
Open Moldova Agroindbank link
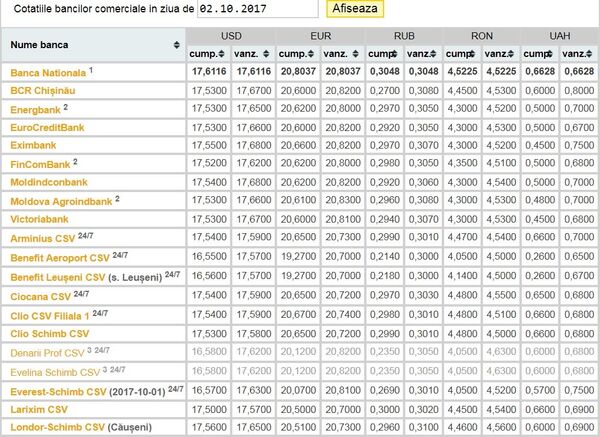pos(61,202)
